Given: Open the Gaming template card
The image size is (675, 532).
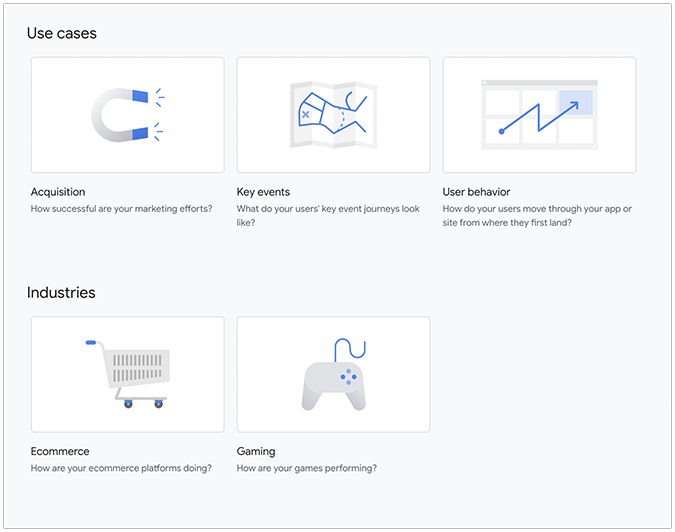Looking at the screenshot, I should tap(334, 374).
